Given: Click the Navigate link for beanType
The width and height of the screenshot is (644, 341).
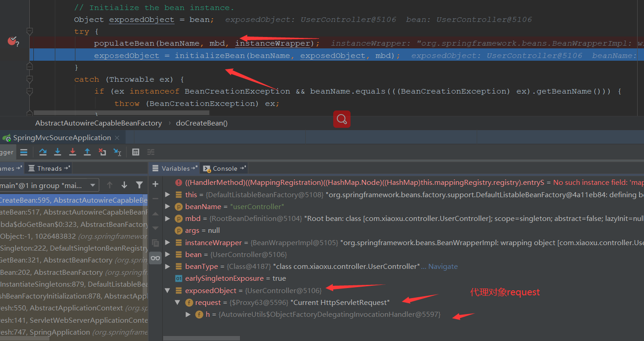Looking at the screenshot, I should (443, 266).
